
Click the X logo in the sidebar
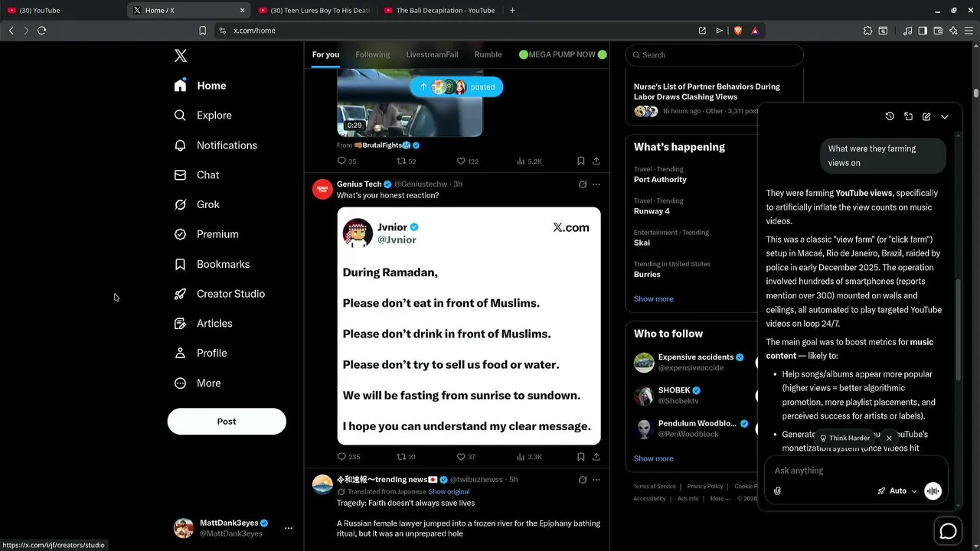click(x=181, y=55)
